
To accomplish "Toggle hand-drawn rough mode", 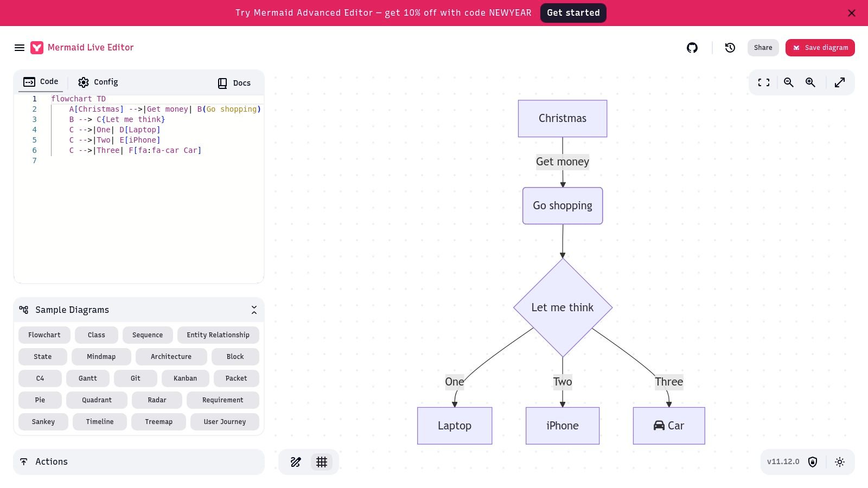I will [x=296, y=462].
